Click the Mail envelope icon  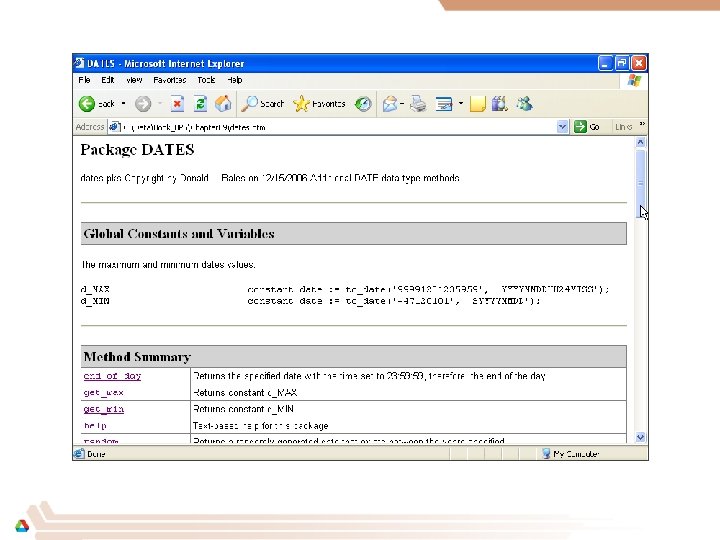point(390,104)
